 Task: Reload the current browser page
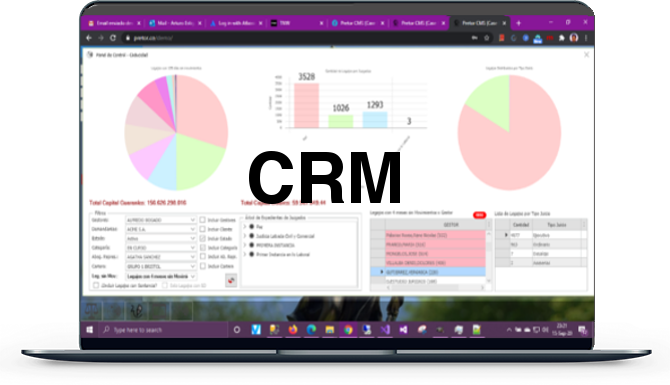click(113, 38)
